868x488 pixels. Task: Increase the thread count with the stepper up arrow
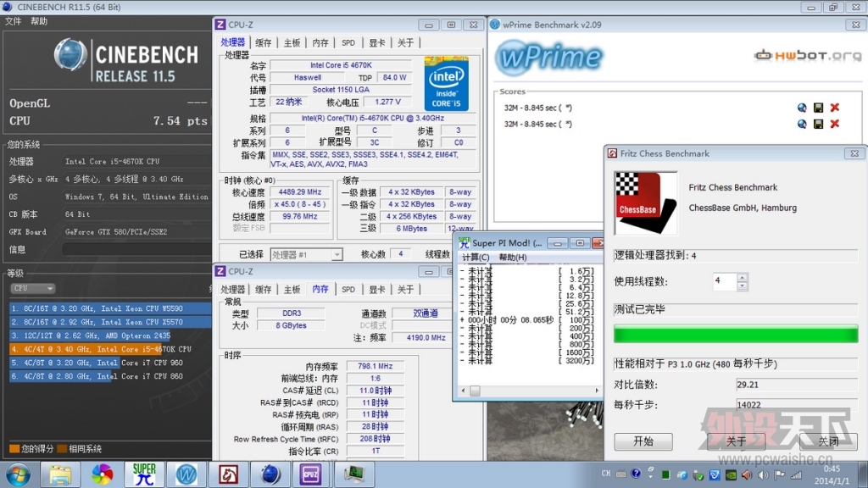[743, 277]
